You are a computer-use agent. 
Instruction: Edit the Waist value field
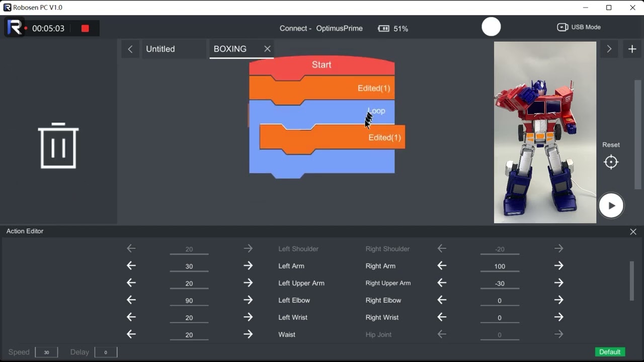click(189, 335)
